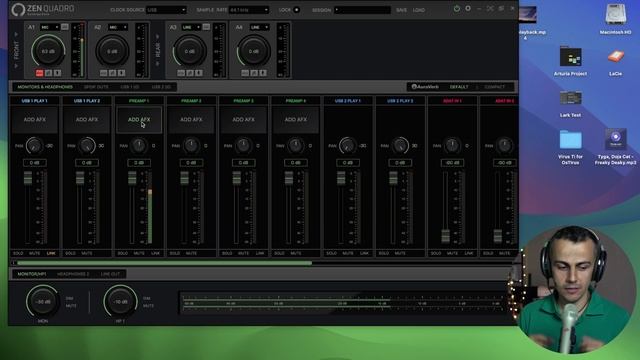Add AFX on the PREAMP 1 channel
Image resolution: width=640 pixels, height=360 pixels.
[x=139, y=120]
